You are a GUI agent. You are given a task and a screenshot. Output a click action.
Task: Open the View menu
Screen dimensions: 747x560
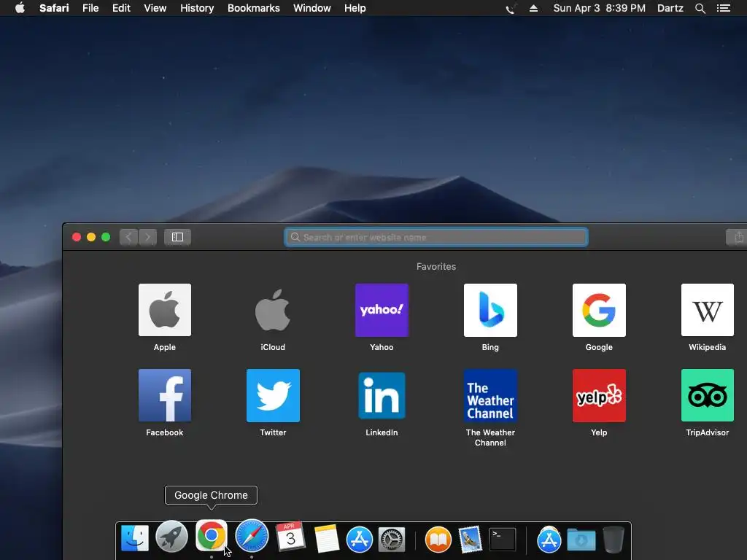155,8
